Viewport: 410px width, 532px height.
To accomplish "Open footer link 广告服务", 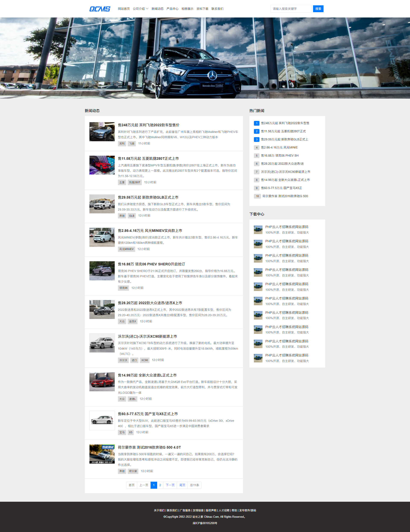I will pyautogui.click(x=185, y=510).
